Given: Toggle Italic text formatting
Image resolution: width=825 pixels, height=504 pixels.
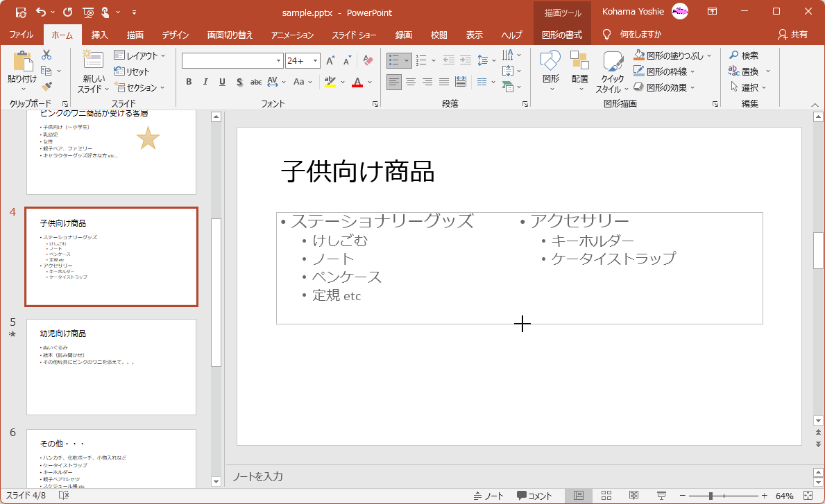Looking at the screenshot, I should coord(205,82).
